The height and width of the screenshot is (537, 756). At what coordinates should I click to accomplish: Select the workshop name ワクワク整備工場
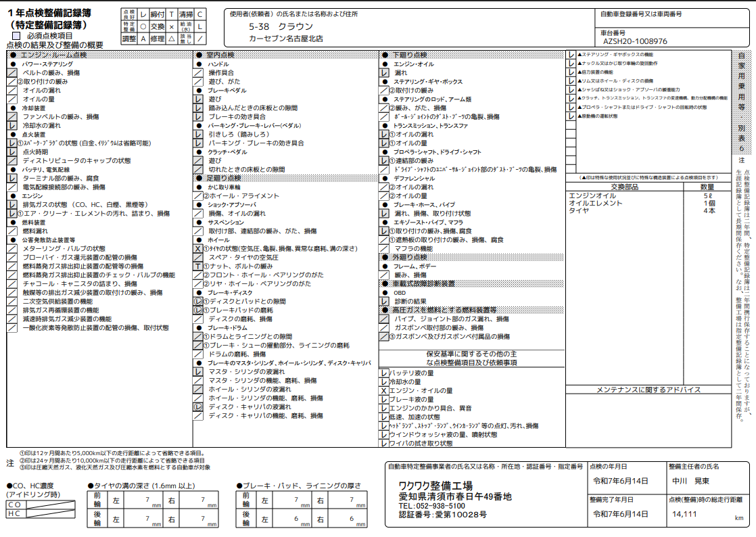click(x=435, y=486)
